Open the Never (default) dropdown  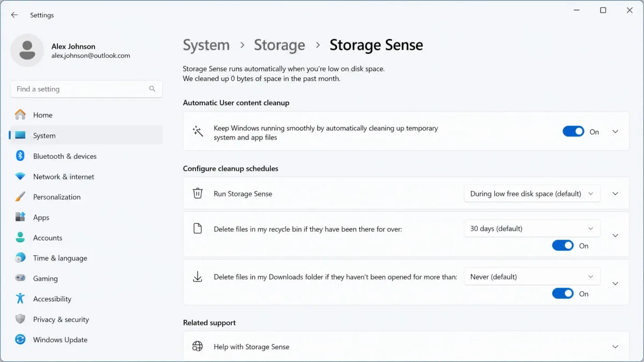532,277
